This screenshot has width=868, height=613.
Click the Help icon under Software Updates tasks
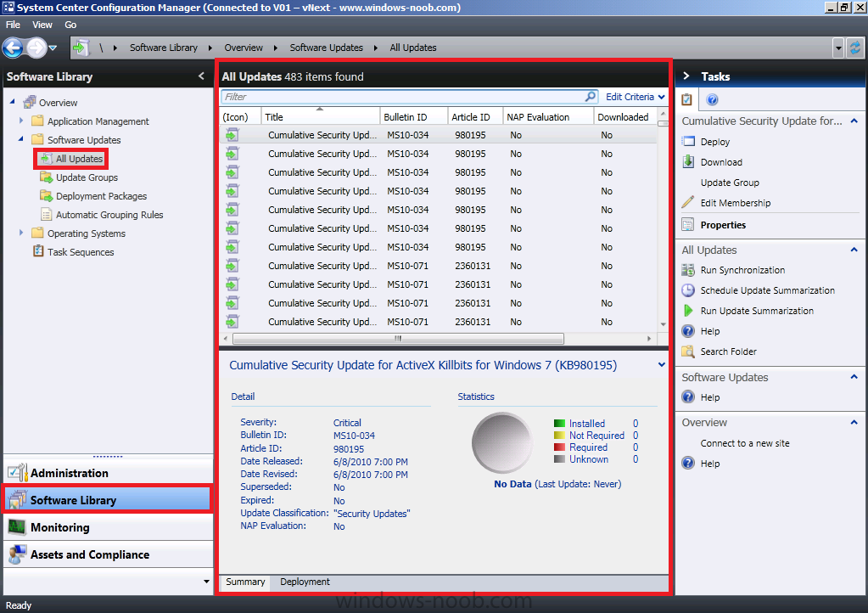coord(688,397)
